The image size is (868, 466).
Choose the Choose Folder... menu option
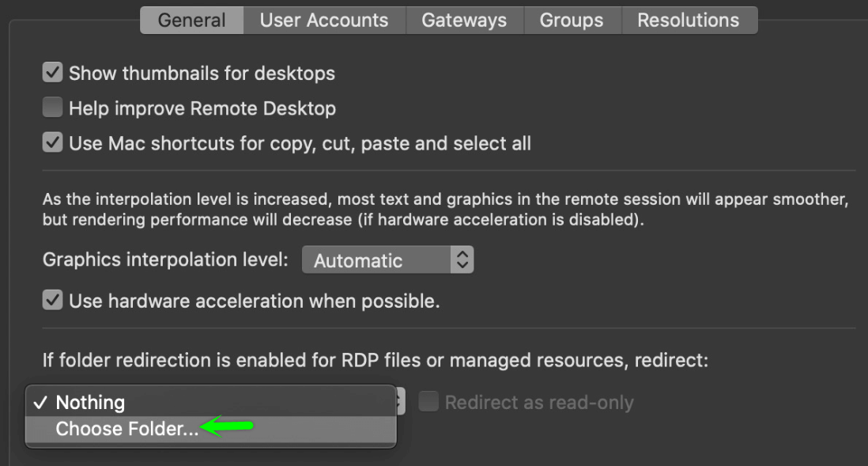pos(211,429)
